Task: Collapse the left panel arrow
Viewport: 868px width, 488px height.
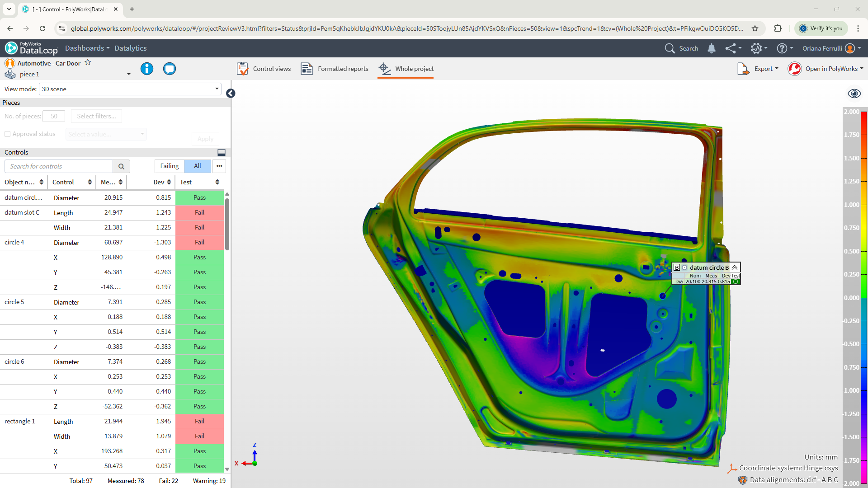Action: point(231,93)
